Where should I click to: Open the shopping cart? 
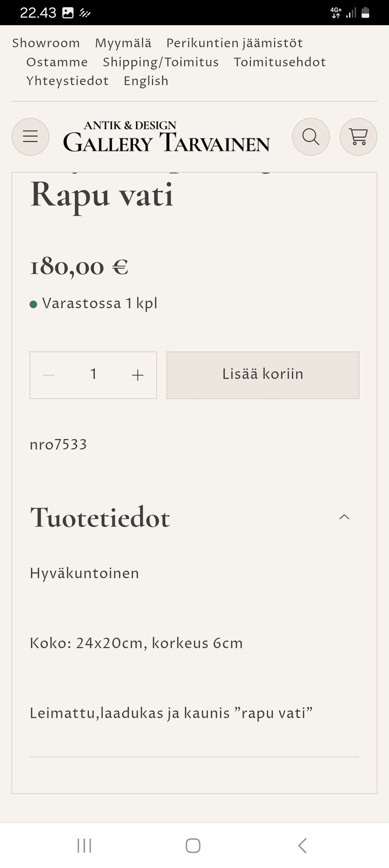[x=358, y=137]
